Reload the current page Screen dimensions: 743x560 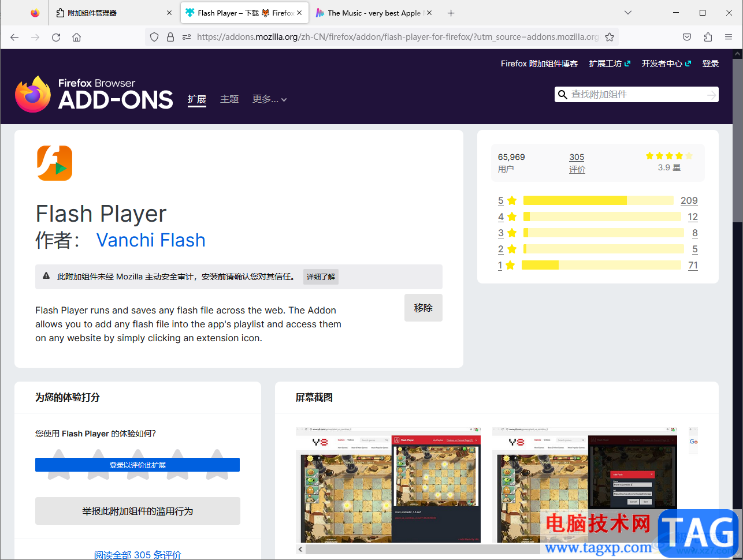click(x=56, y=37)
